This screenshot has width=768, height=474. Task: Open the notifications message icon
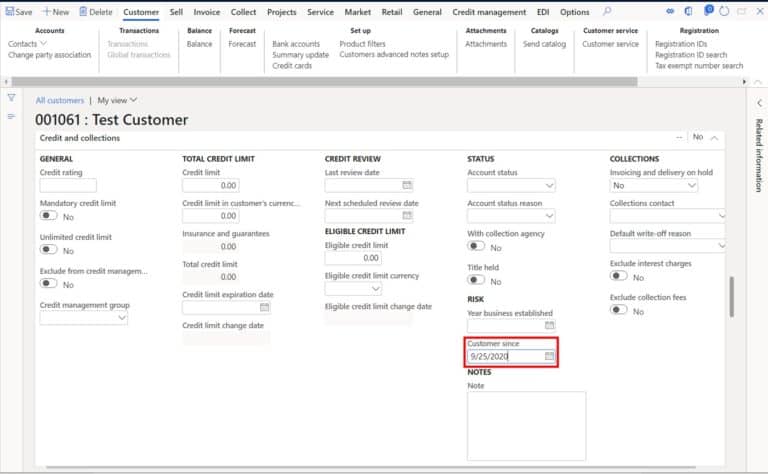point(708,10)
